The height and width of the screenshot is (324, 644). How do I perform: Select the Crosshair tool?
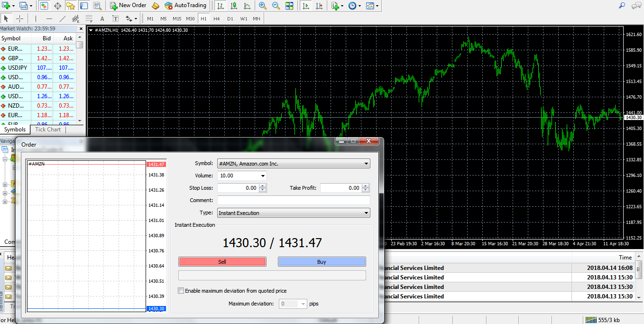pyautogui.click(x=19, y=19)
